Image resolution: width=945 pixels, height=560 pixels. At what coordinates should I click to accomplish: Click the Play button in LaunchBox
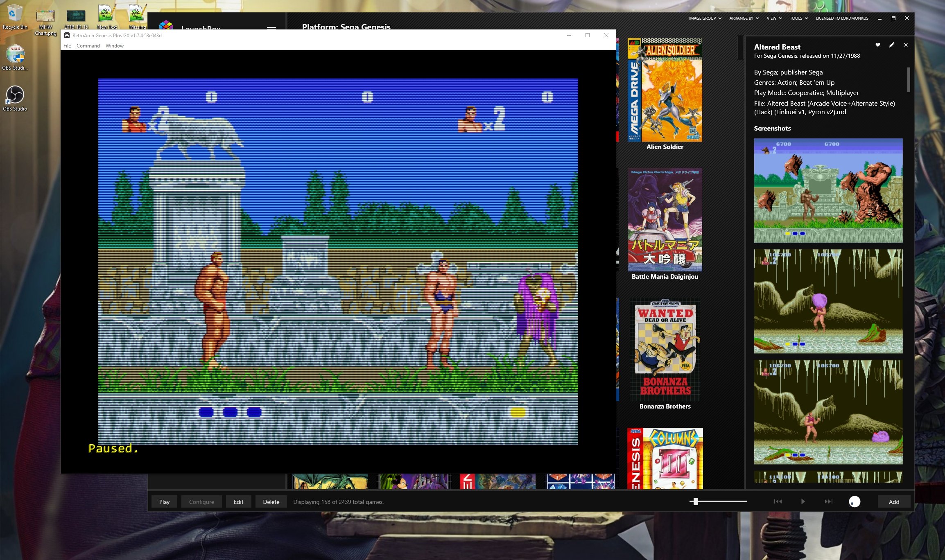pos(164,502)
